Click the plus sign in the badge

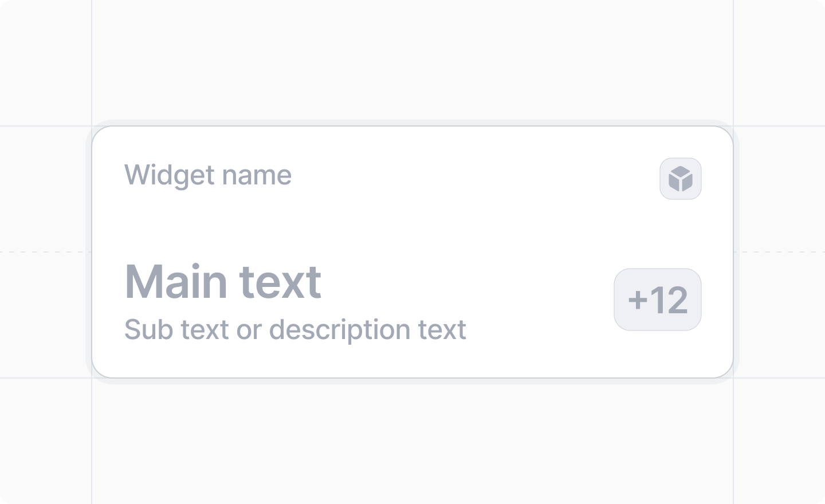(638, 300)
